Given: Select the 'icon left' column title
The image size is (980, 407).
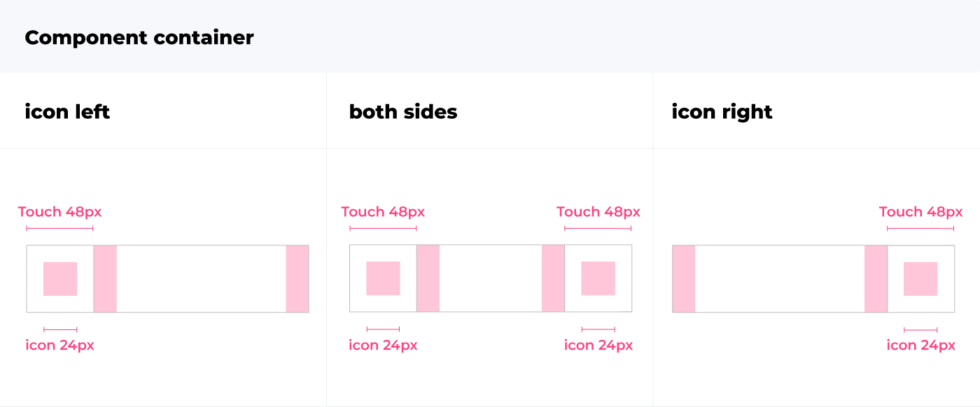Looking at the screenshot, I should [67, 112].
